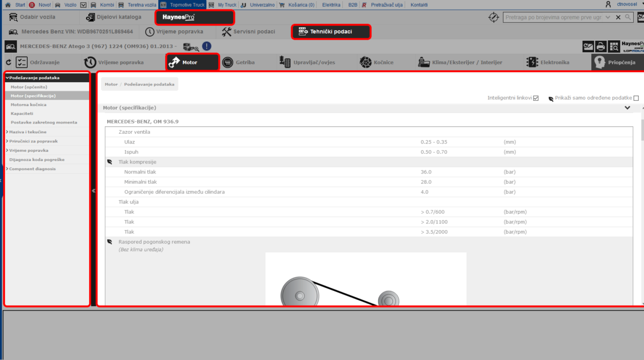
Task: Select the HaynesPro tab
Action: coord(195,17)
